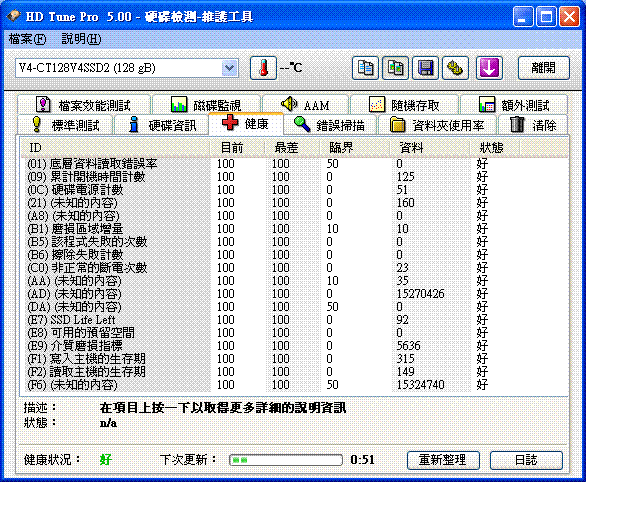Minimize the HD Tune Pro window
Viewport: 640px width, 512px height.
click(523, 17)
